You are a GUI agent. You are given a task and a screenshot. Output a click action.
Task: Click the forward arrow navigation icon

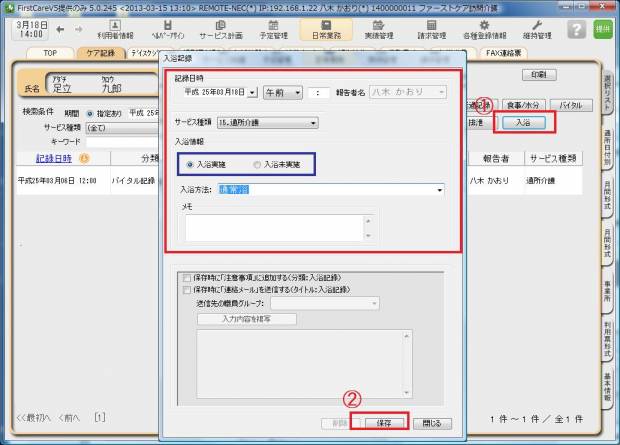(x=75, y=28)
